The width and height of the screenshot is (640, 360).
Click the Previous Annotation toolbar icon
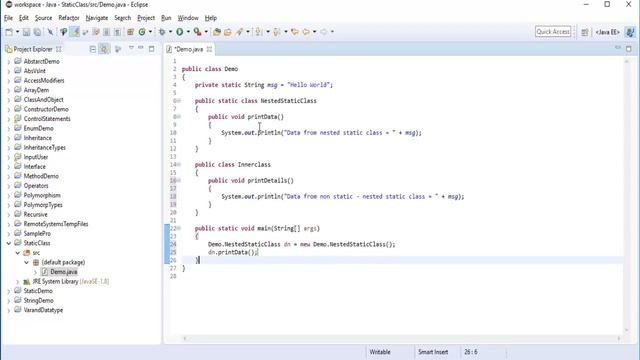(x=277, y=32)
